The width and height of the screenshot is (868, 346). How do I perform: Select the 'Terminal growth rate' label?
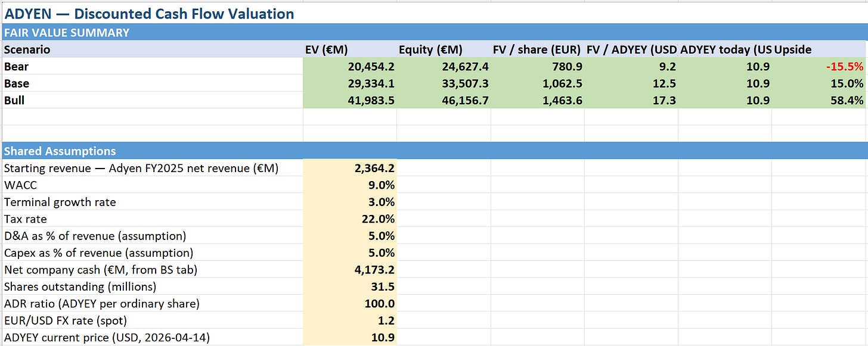point(151,202)
